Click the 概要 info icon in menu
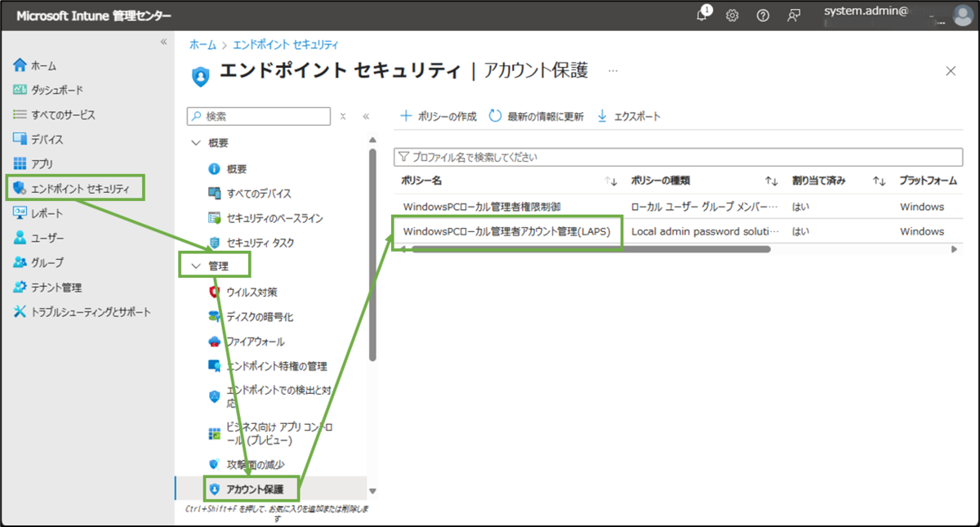980x527 pixels. tap(215, 169)
